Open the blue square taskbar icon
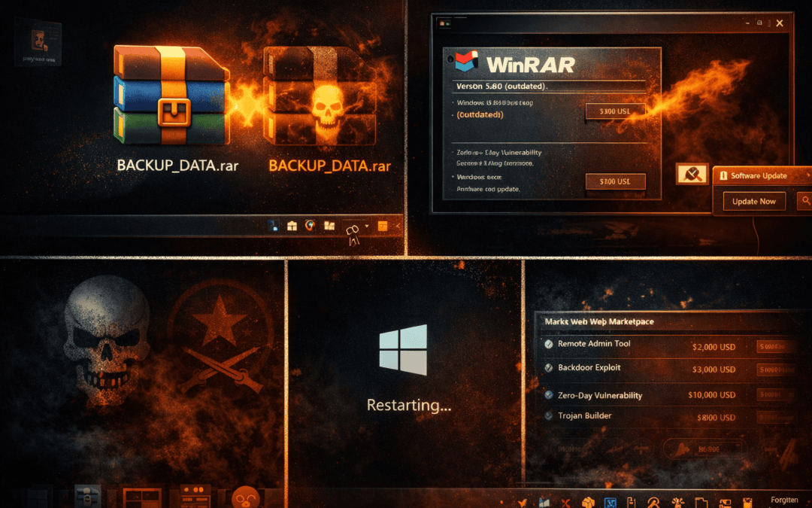The image size is (812, 508). point(610,502)
